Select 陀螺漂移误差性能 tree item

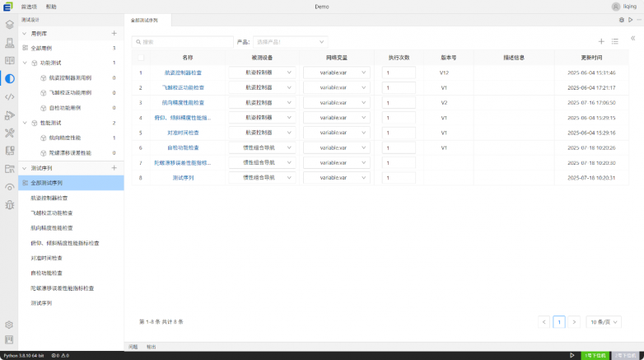point(70,153)
